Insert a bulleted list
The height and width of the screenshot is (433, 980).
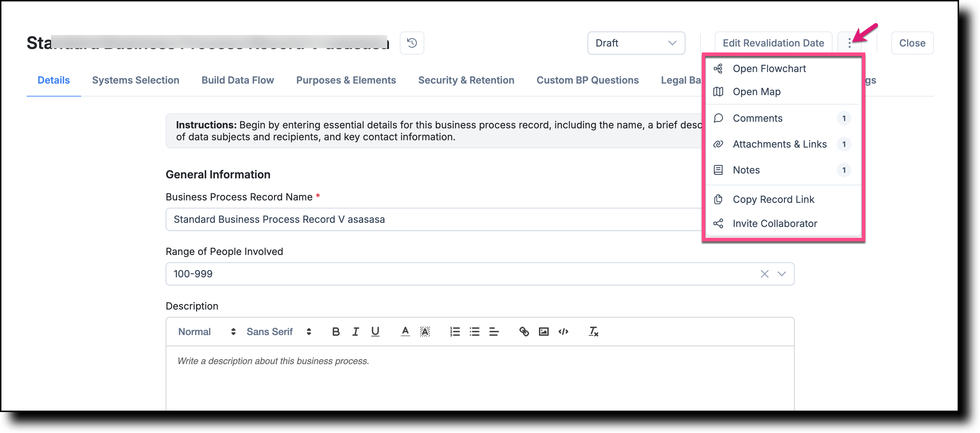(474, 332)
